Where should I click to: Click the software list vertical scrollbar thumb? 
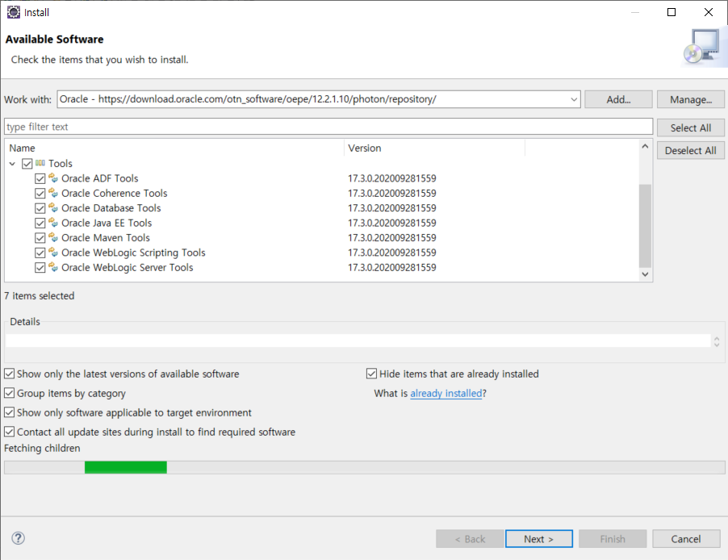coord(645,226)
